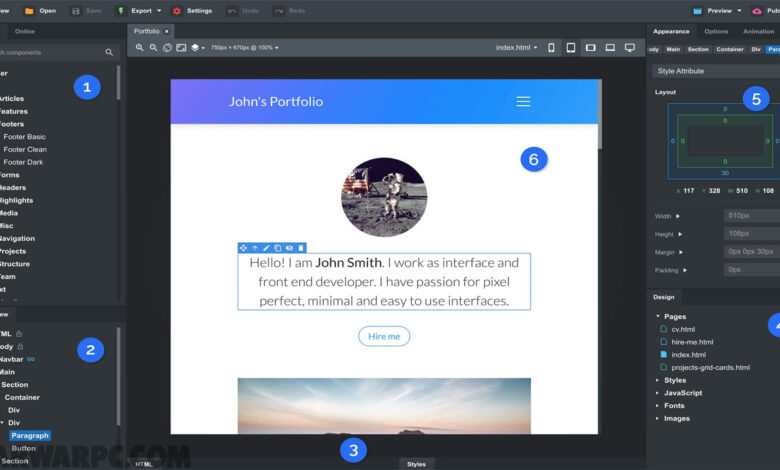Expand the Styles group in Design panel
The image size is (780, 470).
tap(658, 380)
